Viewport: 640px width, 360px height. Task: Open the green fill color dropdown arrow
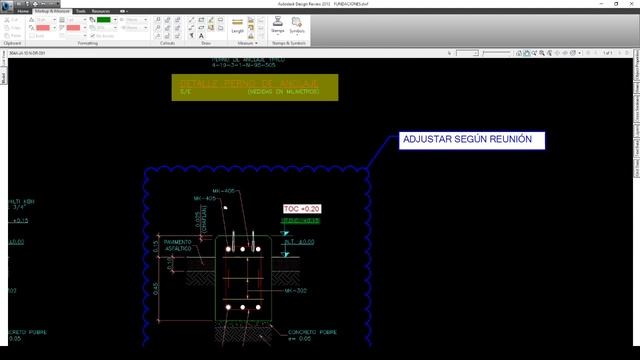115,20
